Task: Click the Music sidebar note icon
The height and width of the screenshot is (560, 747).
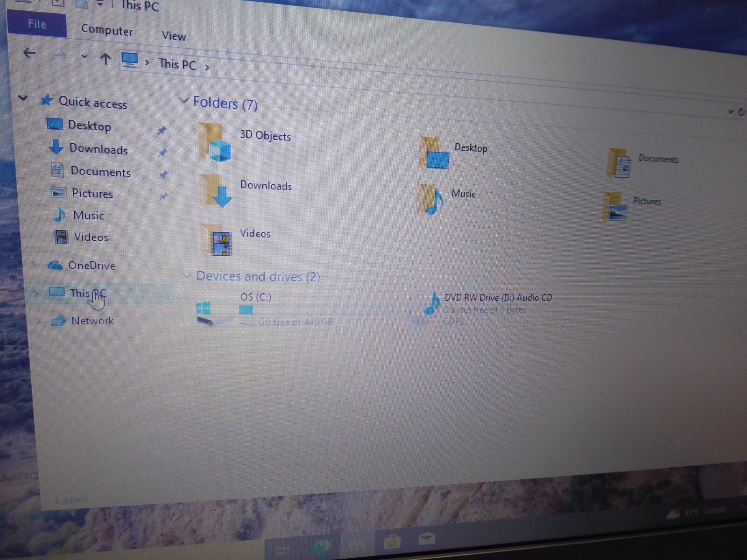Action: (60, 214)
